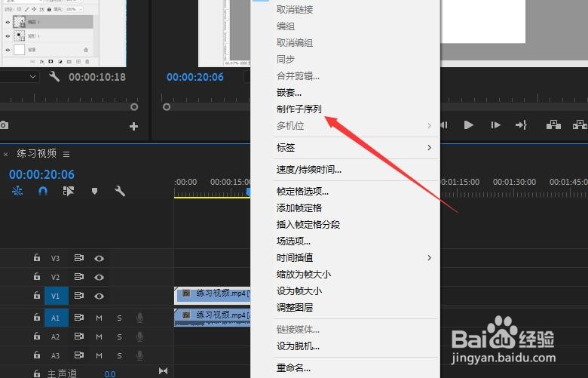Step forward one frame in program monitor
Screen dimensions: 588x378
pyautogui.click(x=495, y=125)
